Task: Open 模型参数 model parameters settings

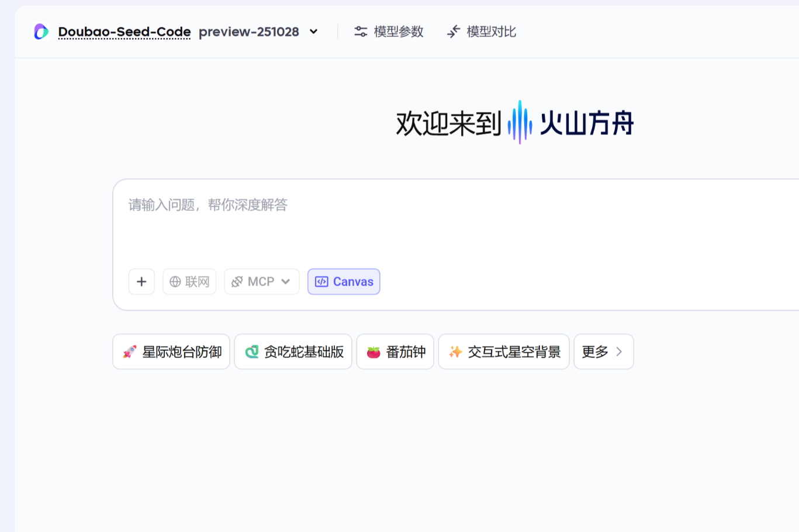Action: [x=389, y=32]
